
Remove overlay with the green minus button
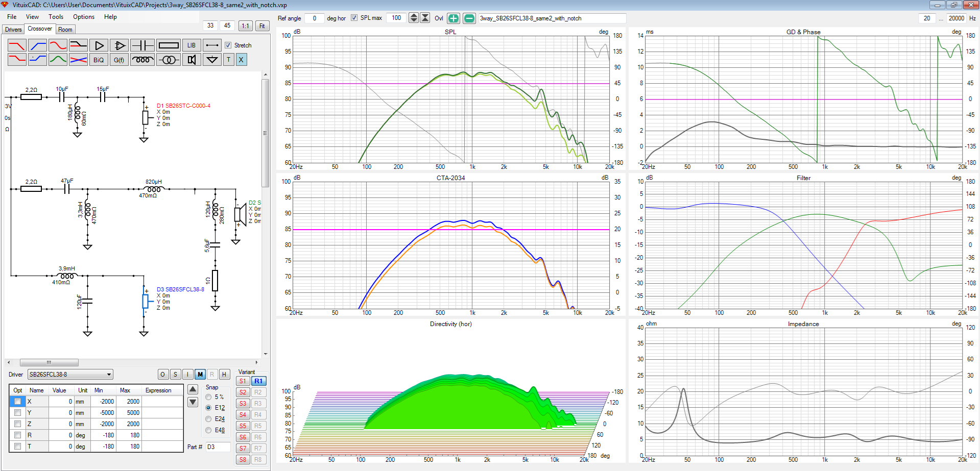click(469, 18)
